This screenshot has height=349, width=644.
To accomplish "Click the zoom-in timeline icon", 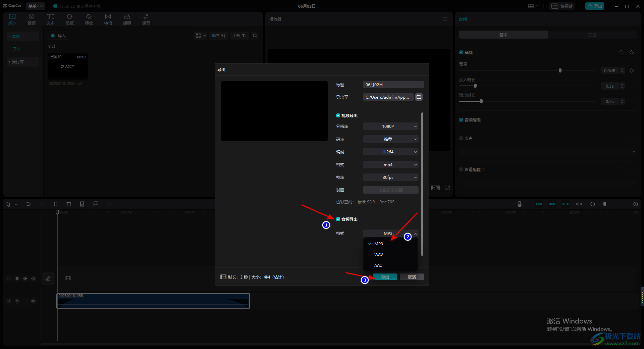I will [x=636, y=204].
